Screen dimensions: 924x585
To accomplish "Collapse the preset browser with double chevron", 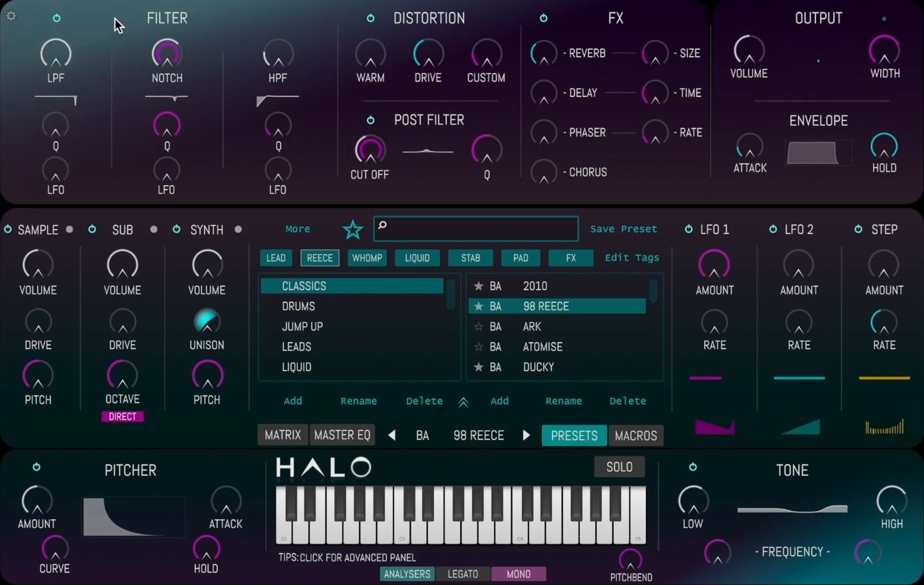I will [463, 402].
